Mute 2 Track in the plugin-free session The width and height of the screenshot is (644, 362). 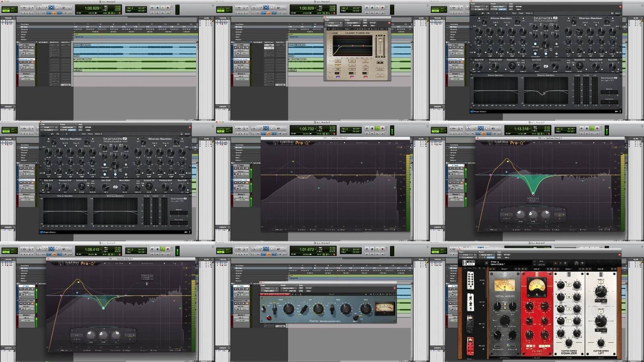pos(33,48)
